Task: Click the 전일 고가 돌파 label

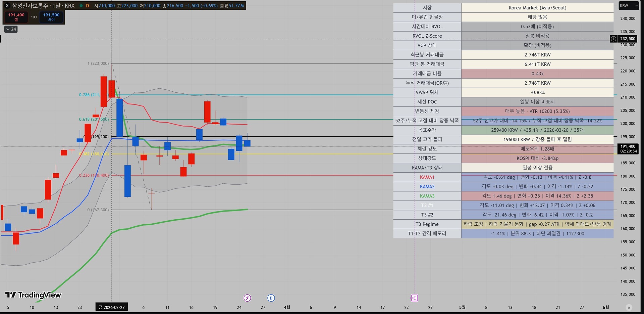Action: (427, 139)
